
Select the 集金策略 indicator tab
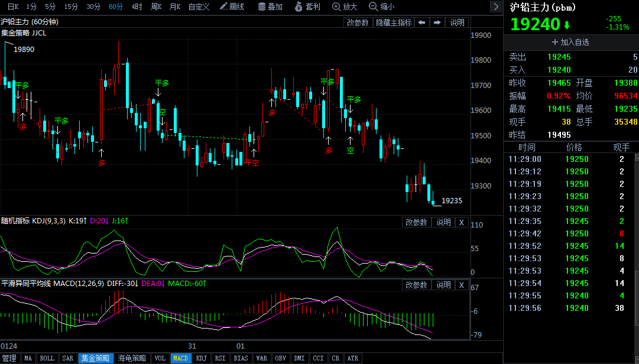[x=95, y=358]
